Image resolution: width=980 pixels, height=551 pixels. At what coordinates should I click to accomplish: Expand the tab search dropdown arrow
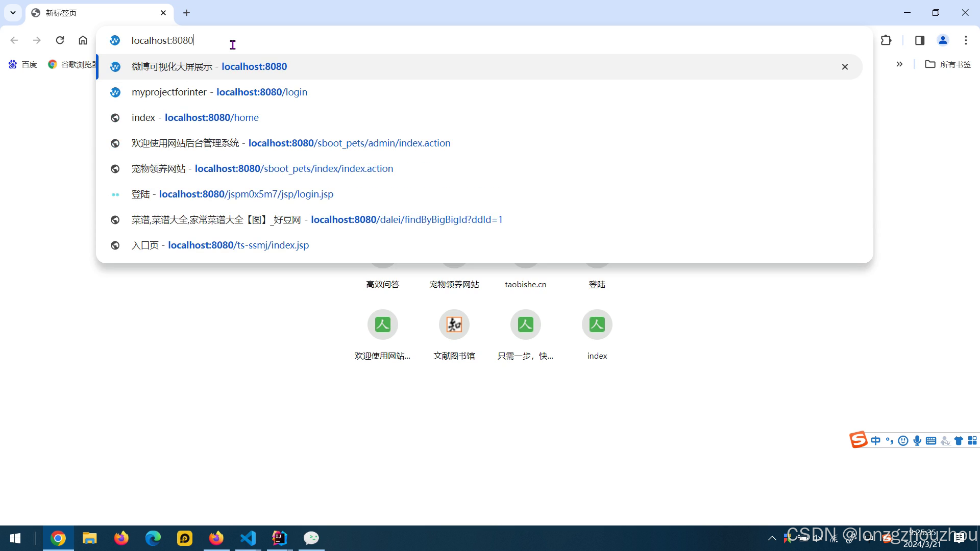13,13
